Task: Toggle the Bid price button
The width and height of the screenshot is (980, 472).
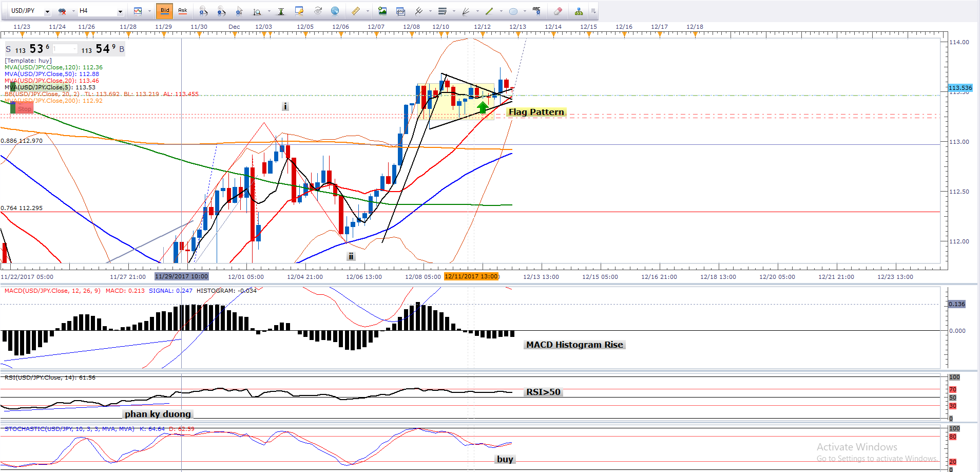Action: pos(165,11)
